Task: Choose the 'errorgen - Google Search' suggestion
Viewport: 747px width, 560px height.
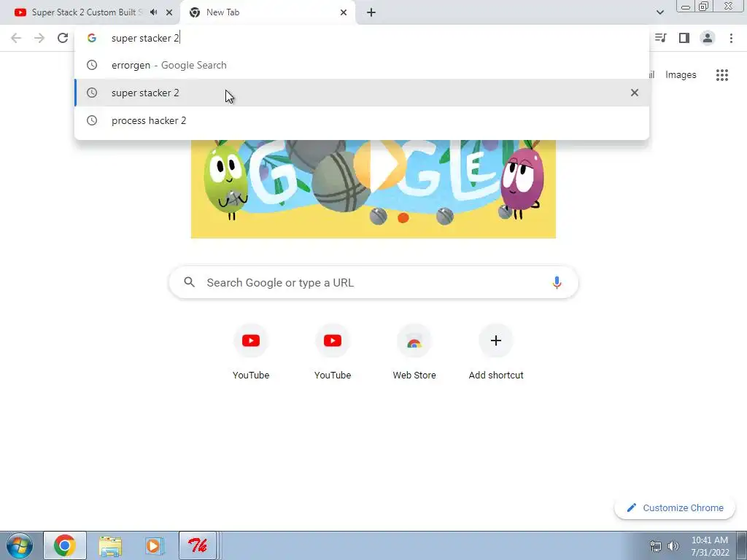Action: 362,65
